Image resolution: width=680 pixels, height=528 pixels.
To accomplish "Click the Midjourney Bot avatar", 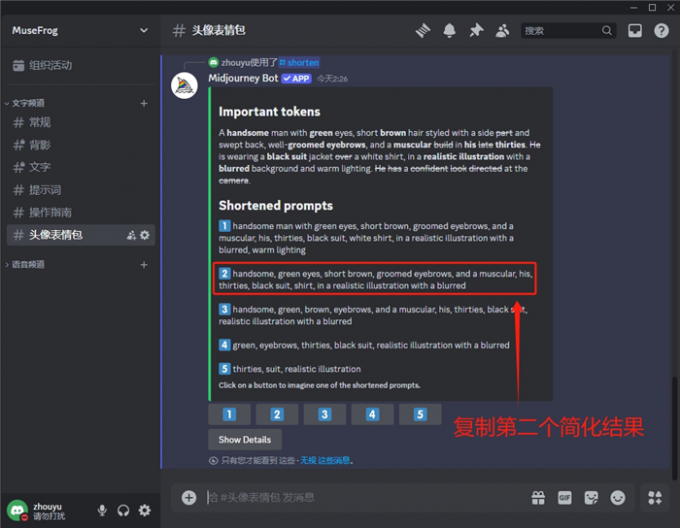I will tap(184, 85).
